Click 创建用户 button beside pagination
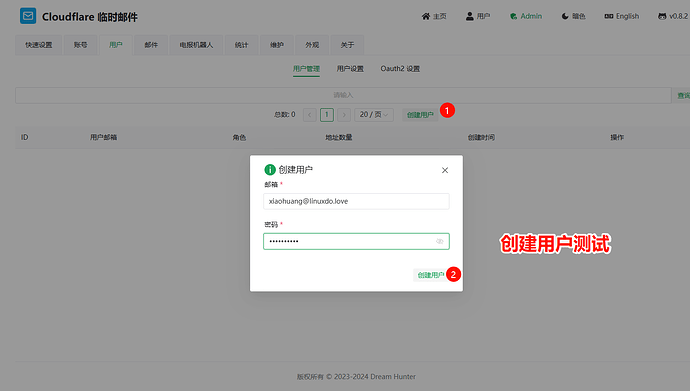690x391 pixels. click(420, 115)
